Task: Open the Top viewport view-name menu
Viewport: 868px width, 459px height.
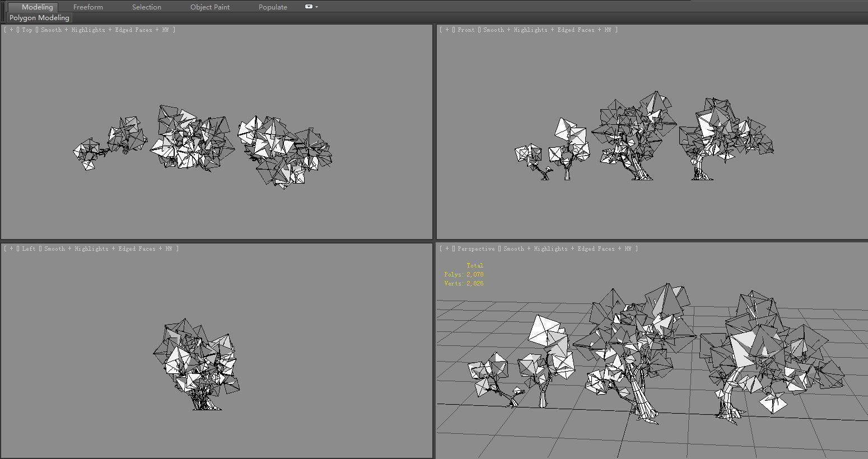Action: (x=27, y=30)
